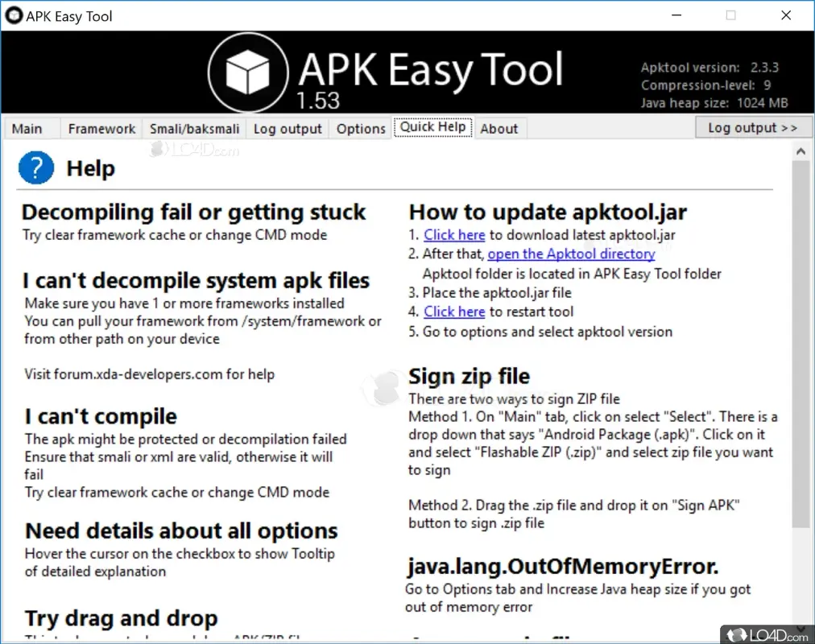
Task: Click the 'How to update apktool.jar' heading
Action: point(548,213)
